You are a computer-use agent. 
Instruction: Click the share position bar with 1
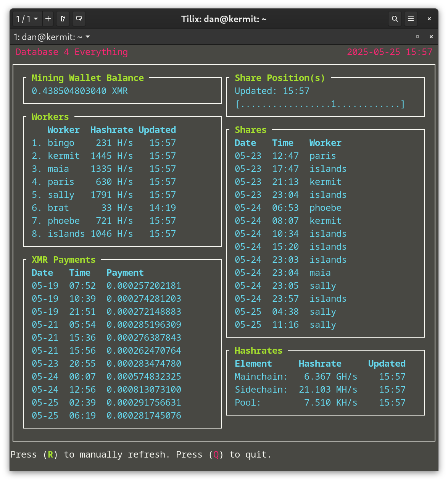(x=320, y=104)
